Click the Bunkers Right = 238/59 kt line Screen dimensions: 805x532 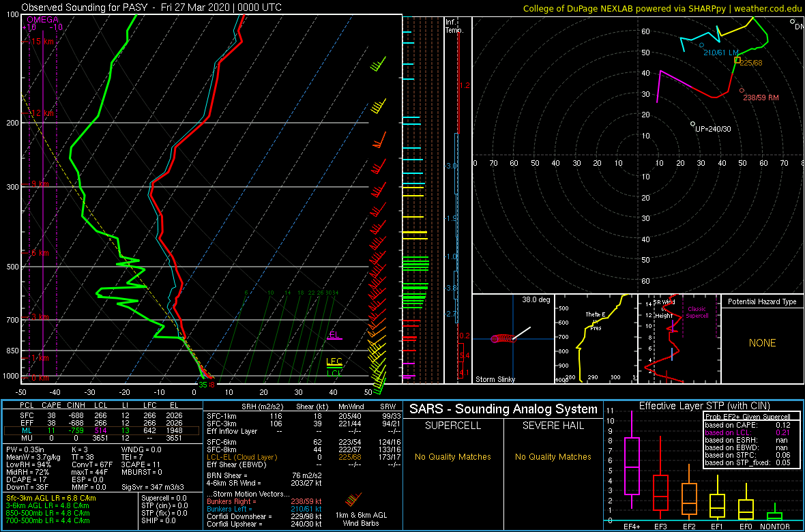(265, 502)
